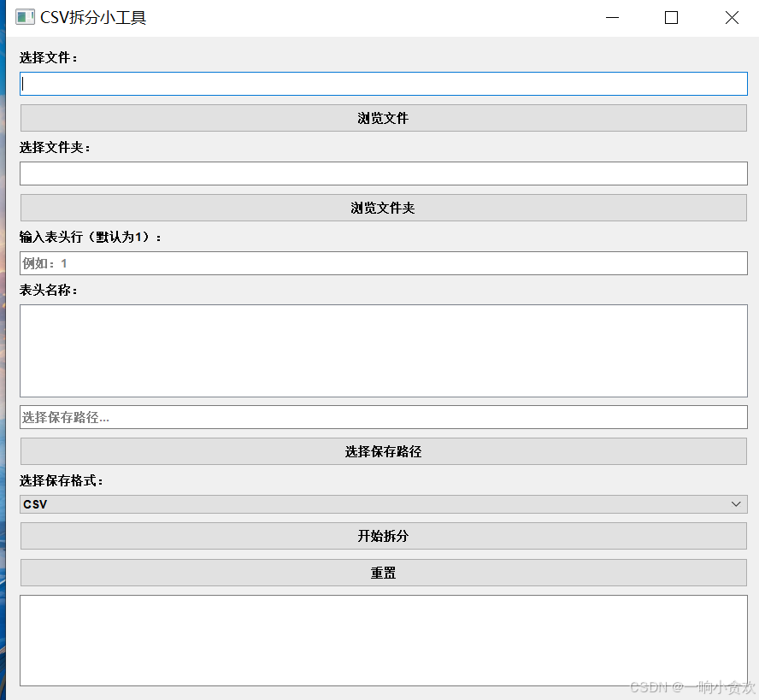Click the header row input showing 例如: 1
The image size is (759, 700).
(384, 263)
